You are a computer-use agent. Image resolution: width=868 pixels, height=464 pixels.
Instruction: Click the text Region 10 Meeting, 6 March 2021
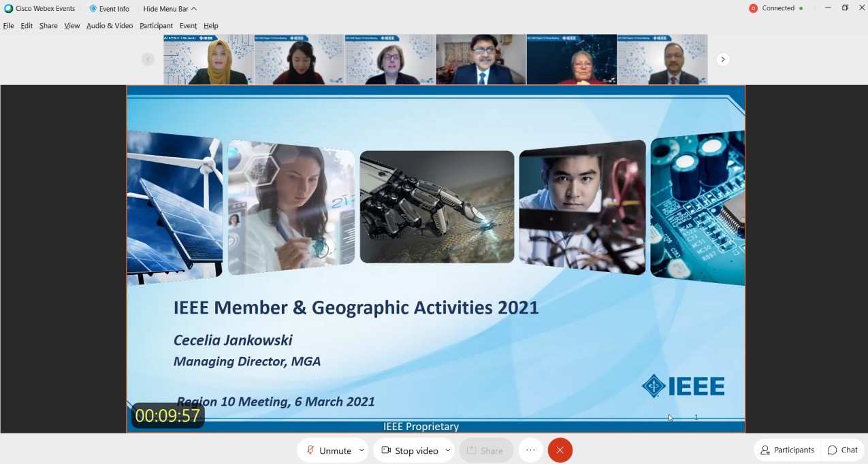coord(276,401)
